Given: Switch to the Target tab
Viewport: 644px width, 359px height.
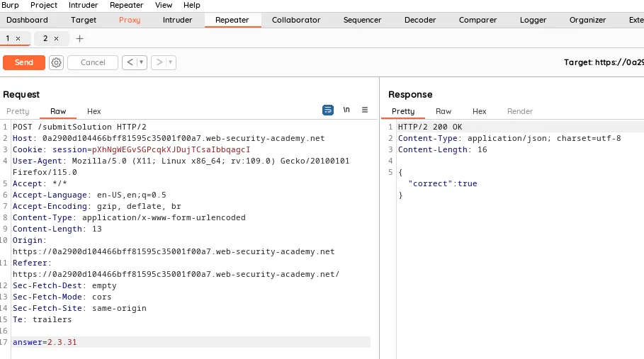Looking at the screenshot, I should (x=84, y=20).
